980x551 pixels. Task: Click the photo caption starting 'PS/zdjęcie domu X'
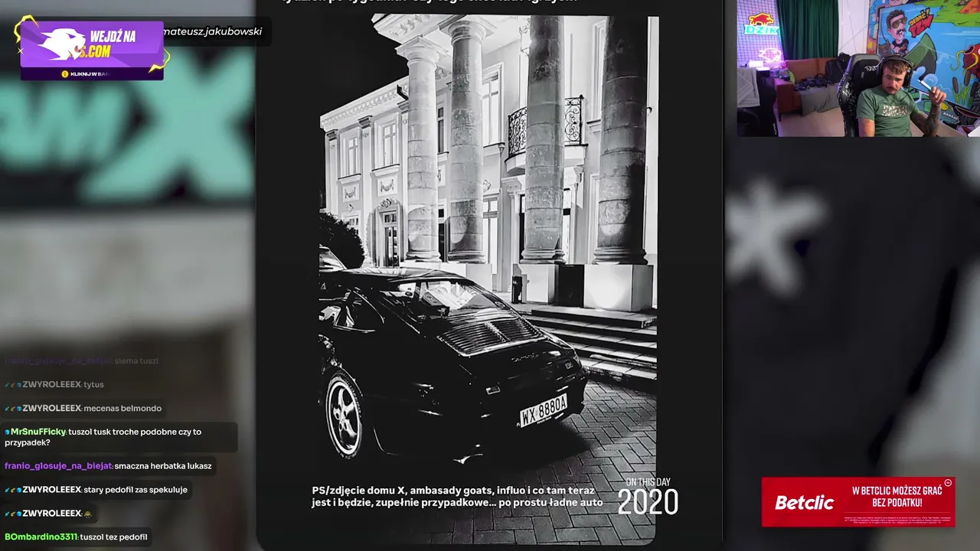[x=457, y=496]
